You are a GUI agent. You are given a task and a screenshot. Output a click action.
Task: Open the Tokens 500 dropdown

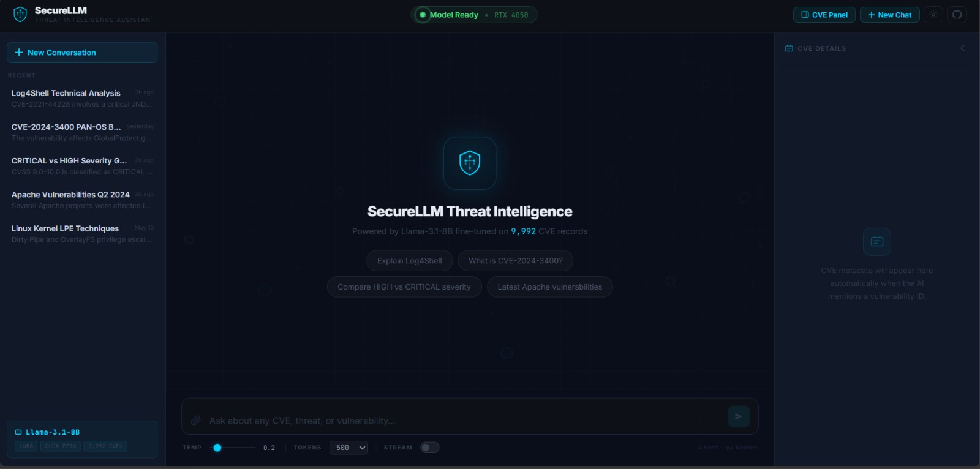coord(349,448)
